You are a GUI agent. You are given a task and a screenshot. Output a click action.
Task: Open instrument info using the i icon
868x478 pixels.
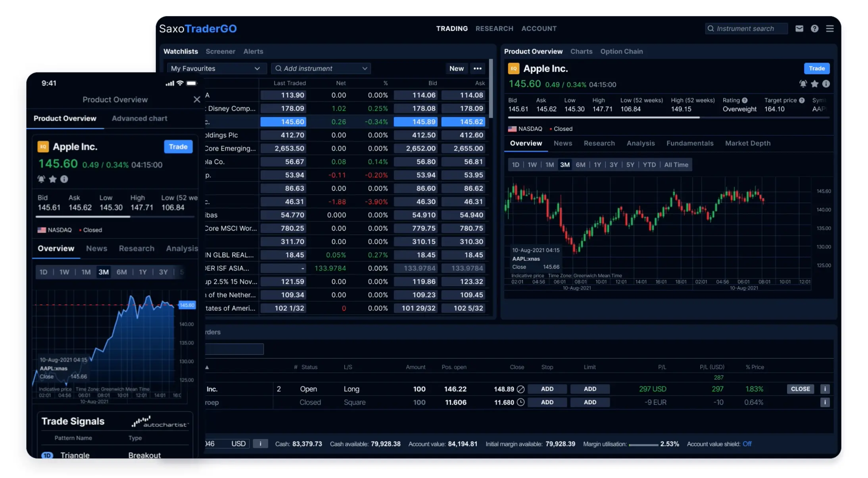[x=826, y=84]
